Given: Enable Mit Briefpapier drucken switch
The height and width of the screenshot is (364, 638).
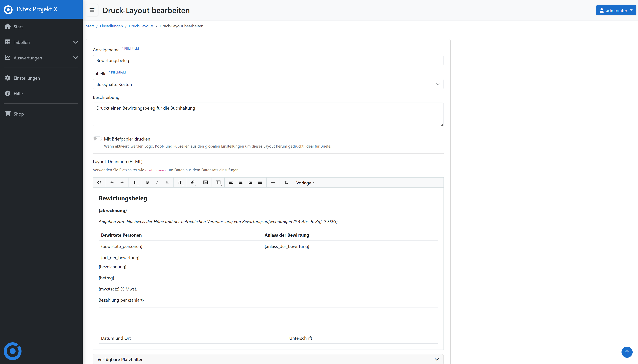Looking at the screenshot, I should (97, 139).
